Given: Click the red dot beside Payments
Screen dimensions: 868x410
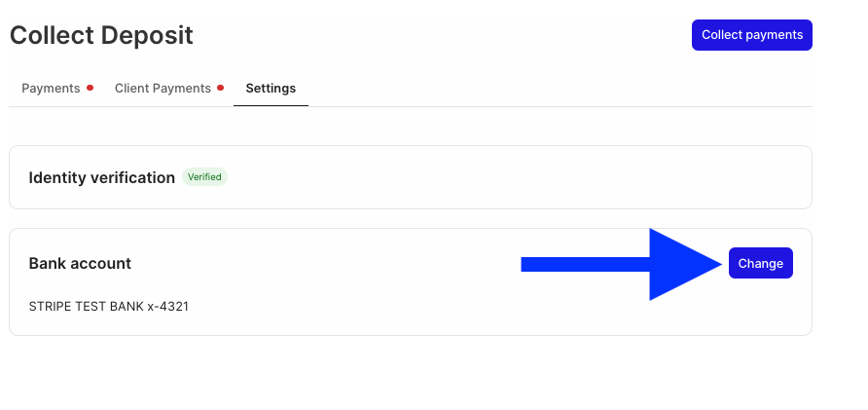Looking at the screenshot, I should 90,88.
